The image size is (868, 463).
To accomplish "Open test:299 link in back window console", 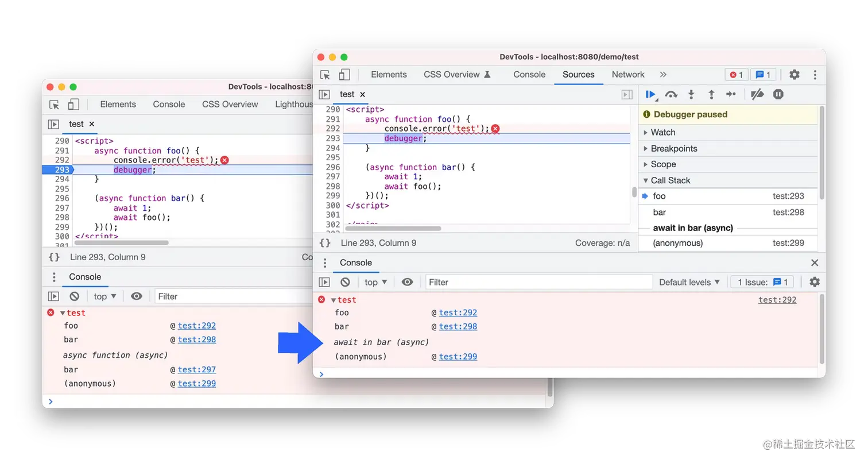I will coord(197,384).
